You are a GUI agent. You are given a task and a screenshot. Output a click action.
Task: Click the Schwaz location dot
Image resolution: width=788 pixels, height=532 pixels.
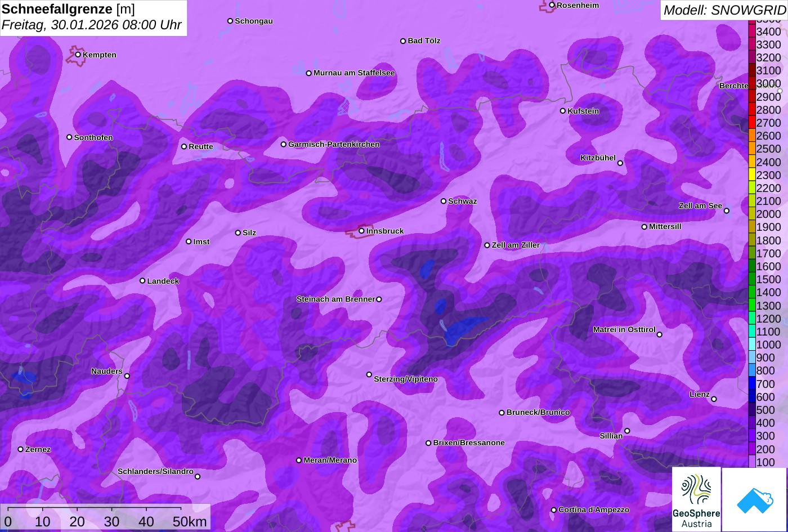pos(444,201)
